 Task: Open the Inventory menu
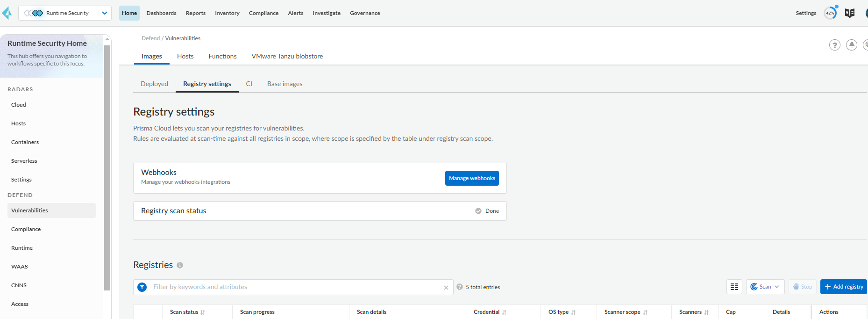227,13
